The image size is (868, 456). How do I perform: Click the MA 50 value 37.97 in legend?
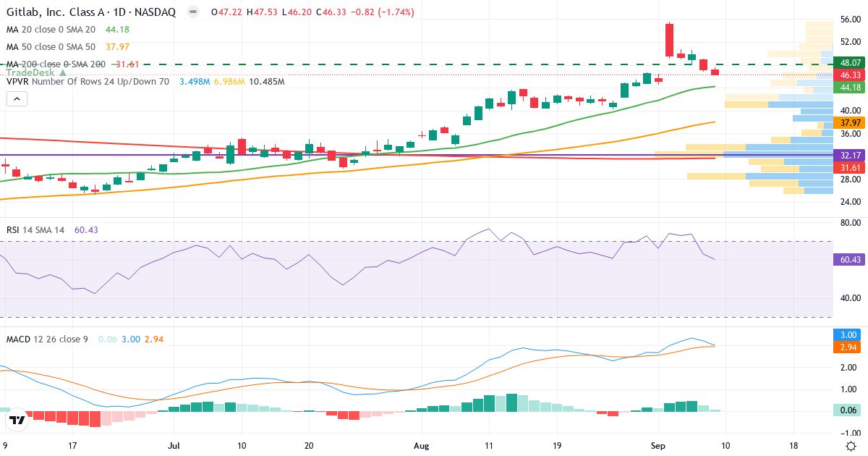pyautogui.click(x=117, y=47)
